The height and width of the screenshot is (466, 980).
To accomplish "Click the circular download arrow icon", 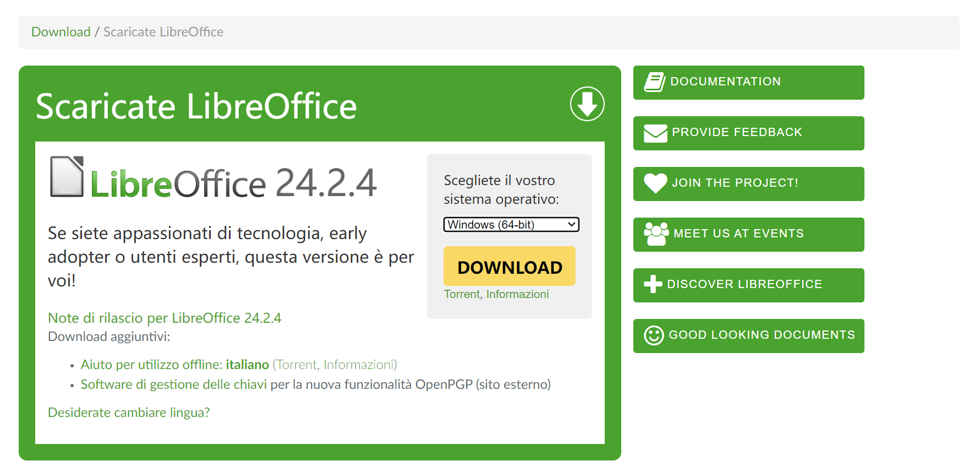I will click(x=587, y=104).
